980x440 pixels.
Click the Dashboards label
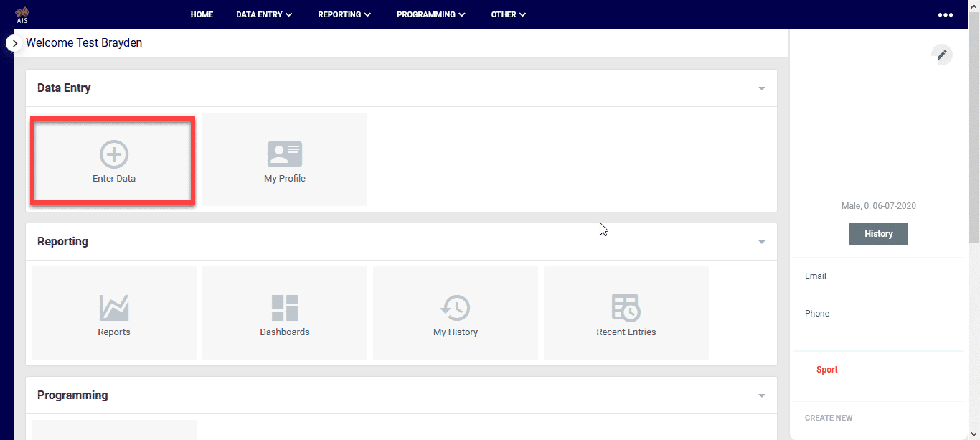click(285, 332)
